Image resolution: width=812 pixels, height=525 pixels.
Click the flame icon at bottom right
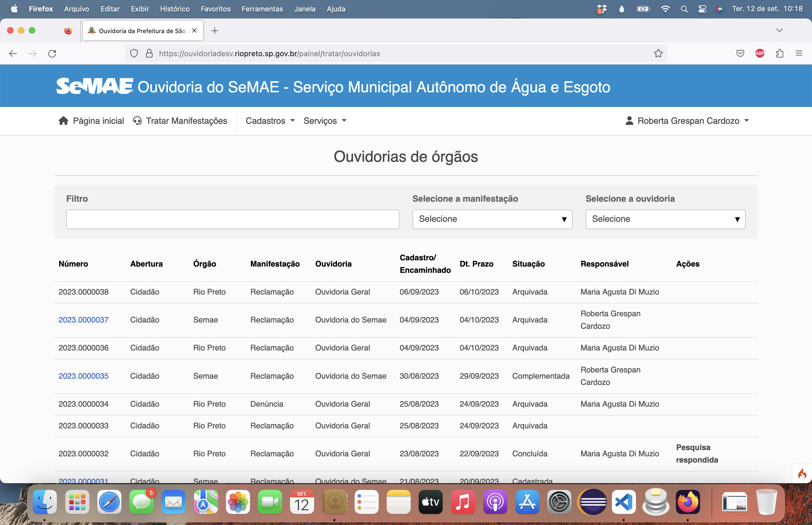[802, 474]
